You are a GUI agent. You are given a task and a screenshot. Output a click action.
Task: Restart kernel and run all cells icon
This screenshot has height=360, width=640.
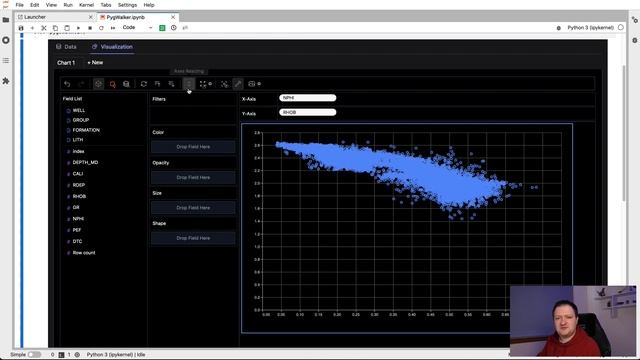coord(113,28)
